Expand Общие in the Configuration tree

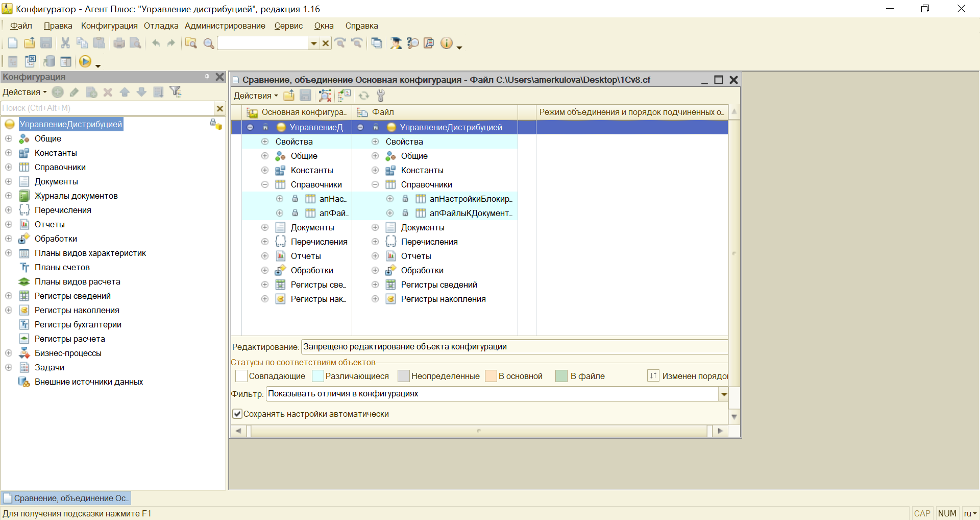(9, 138)
